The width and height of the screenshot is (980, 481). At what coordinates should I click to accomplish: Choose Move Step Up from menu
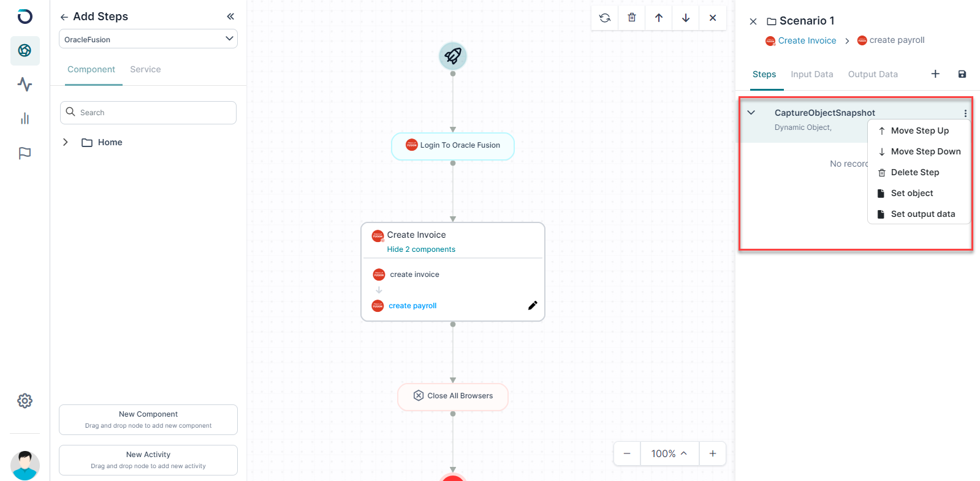tap(919, 131)
